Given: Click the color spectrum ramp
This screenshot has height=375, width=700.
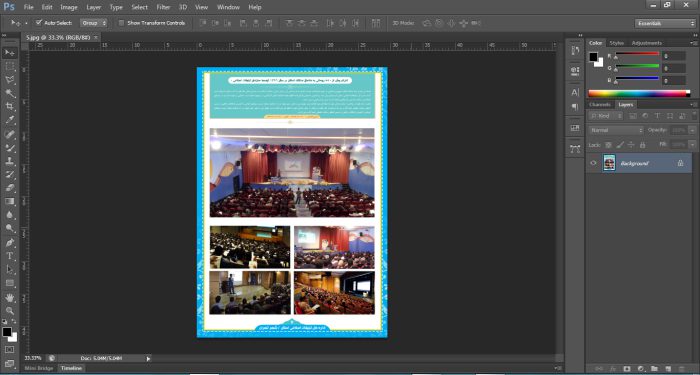Looking at the screenshot, I should click(x=639, y=93).
